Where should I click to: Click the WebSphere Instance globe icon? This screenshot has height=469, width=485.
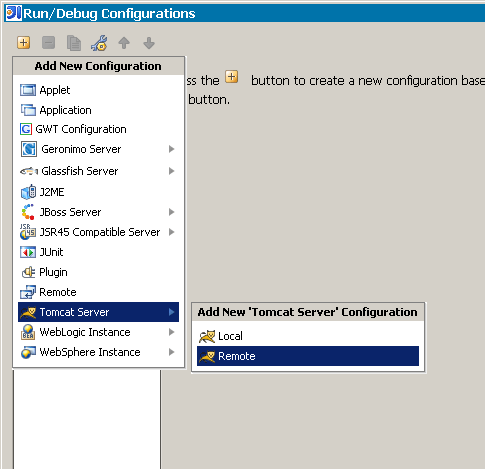(28, 352)
